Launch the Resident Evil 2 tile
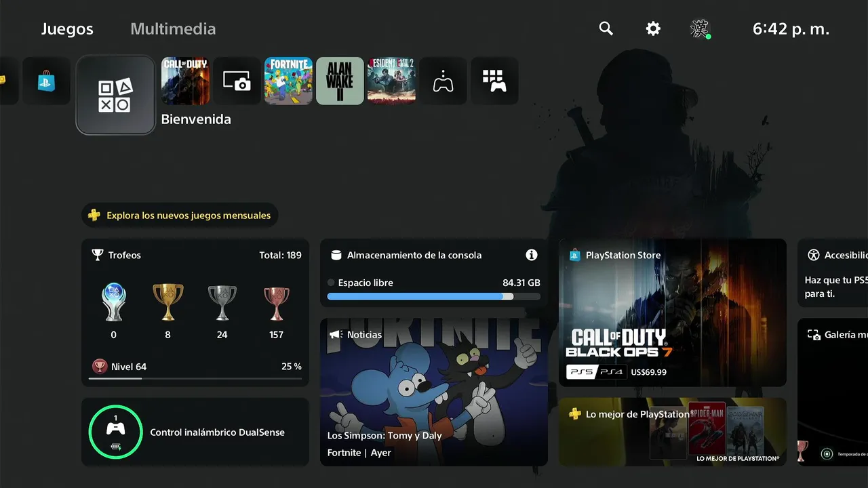Viewport: 868px width, 488px height. tap(391, 81)
